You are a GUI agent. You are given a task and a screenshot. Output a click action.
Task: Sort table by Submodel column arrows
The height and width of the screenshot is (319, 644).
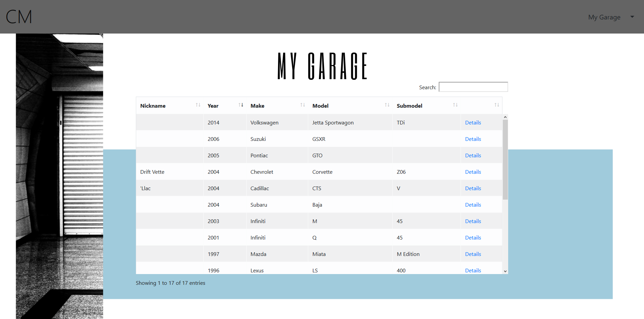pos(455,105)
